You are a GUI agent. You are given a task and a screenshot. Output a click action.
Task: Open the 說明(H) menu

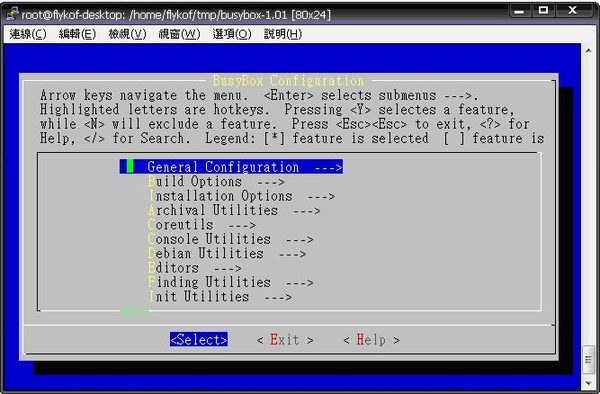pyautogui.click(x=283, y=34)
